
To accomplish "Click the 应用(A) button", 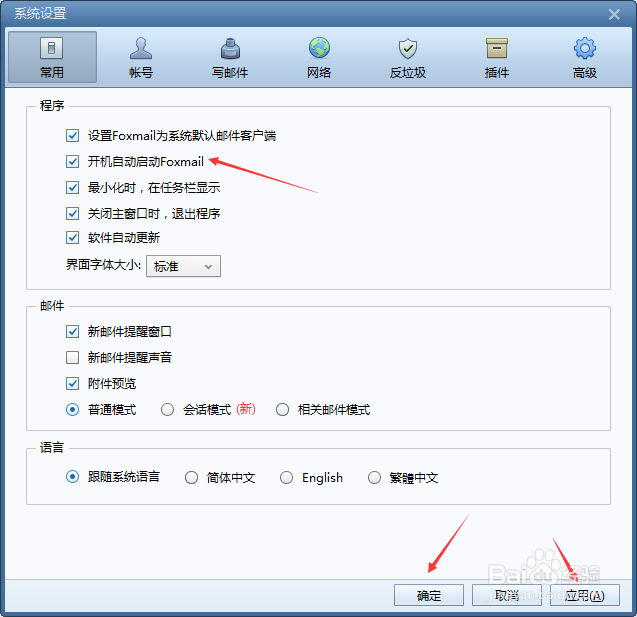I will point(585,595).
